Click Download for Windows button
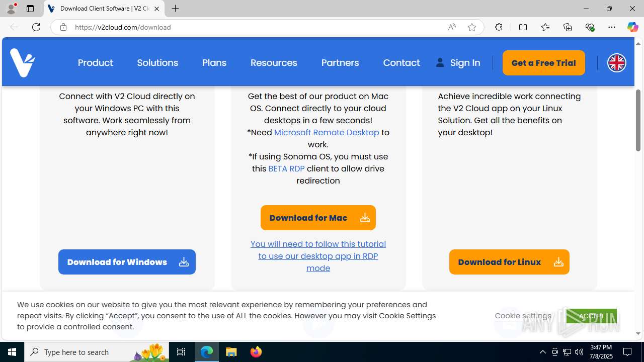The image size is (644, 362). pos(127,262)
